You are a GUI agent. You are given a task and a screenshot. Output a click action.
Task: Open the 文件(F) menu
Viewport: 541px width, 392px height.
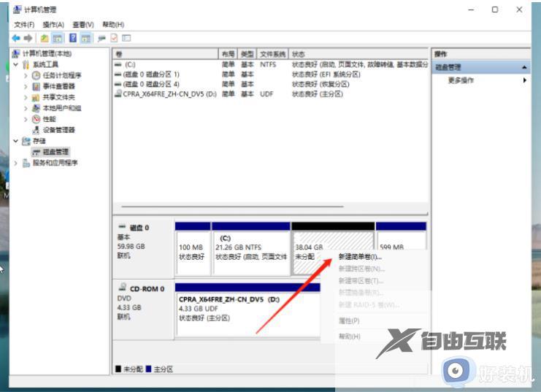[x=24, y=25]
